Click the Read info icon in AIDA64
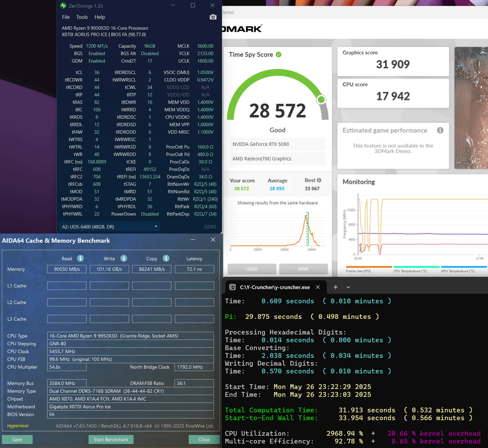 click(80, 259)
